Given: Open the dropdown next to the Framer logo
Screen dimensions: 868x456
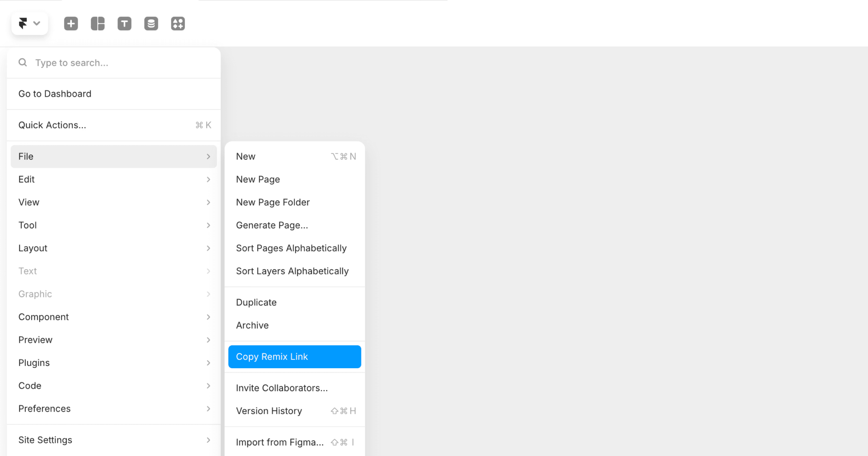Looking at the screenshot, I should pos(37,23).
